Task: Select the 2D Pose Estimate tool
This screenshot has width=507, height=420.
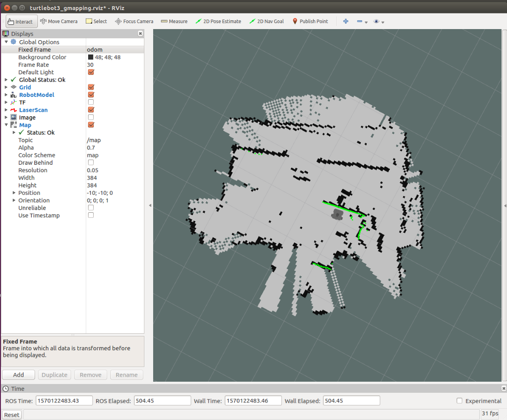Action: (x=218, y=21)
